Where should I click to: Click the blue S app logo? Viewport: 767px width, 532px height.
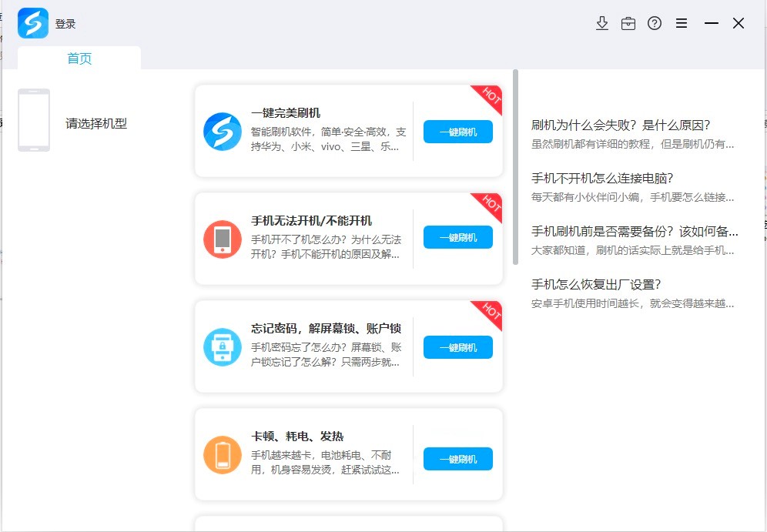coord(33,23)
